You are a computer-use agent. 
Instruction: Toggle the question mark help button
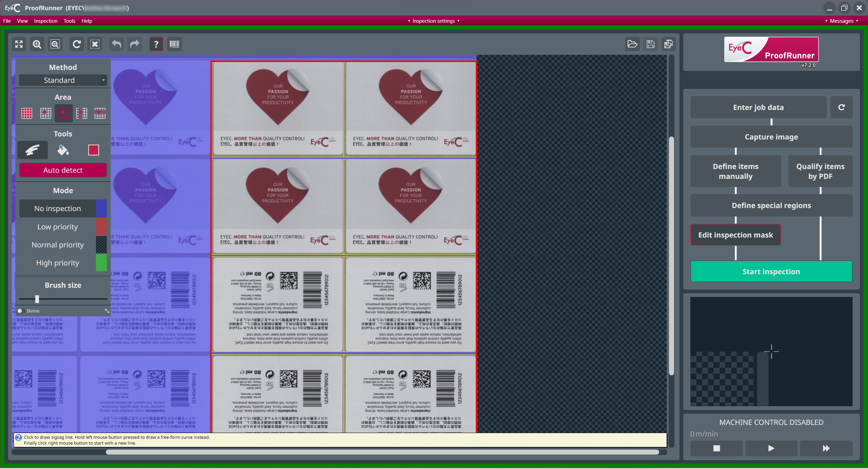(x=156, y=44)
